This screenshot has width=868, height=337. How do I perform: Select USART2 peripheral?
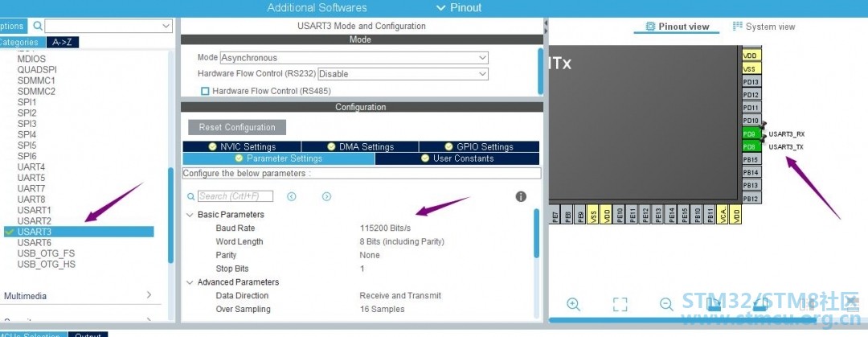click(x=34, y=221)
